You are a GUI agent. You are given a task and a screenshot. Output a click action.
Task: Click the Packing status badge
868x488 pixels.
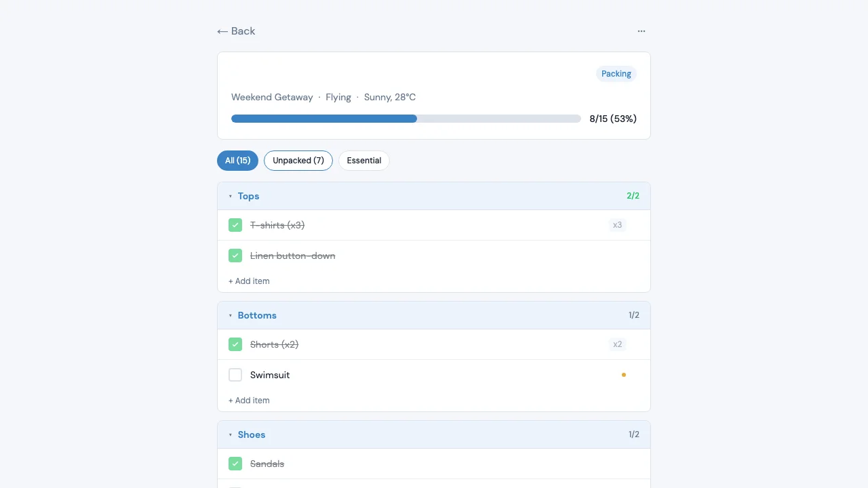(616, 74)
